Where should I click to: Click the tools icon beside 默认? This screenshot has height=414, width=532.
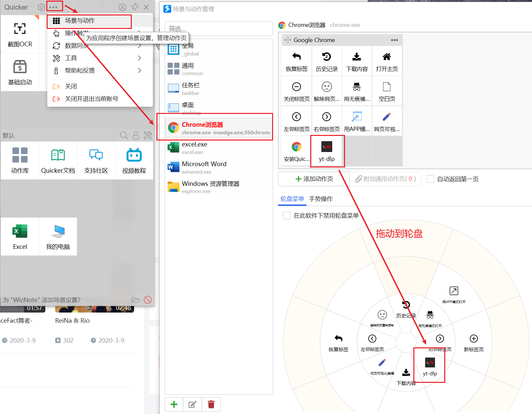[148, 135]
